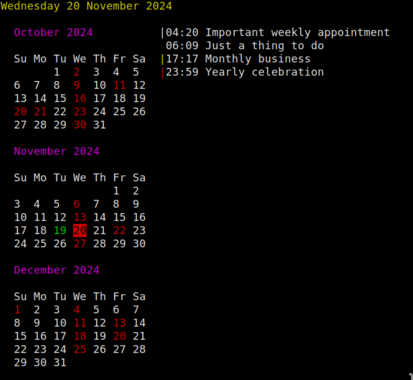
Task: Select December 31 in the calendar
Action: pyautogui.click(x=60, y=363)
